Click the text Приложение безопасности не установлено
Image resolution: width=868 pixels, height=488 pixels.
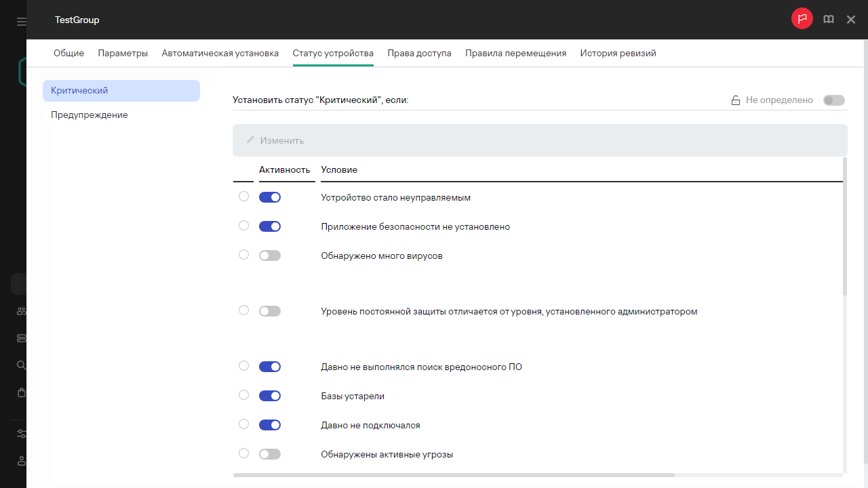[x=415, y=227]
